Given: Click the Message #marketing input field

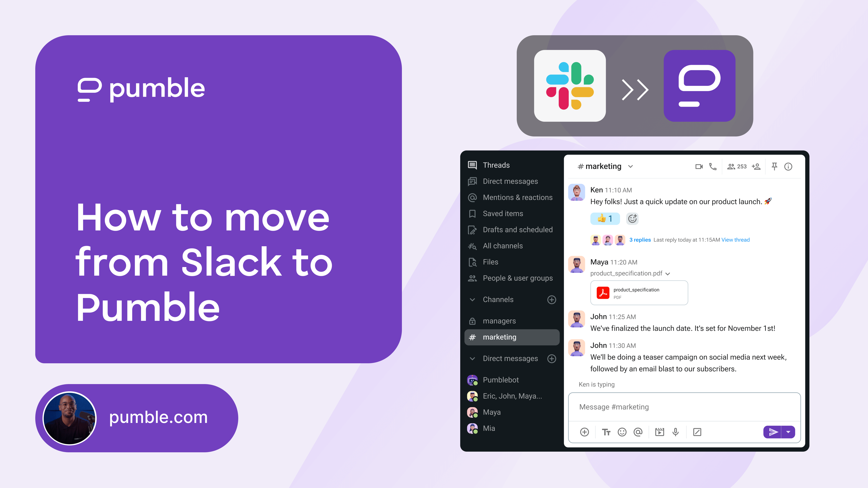Looking at the screenshot, I should pyautogui.click(x=686, y=407).
